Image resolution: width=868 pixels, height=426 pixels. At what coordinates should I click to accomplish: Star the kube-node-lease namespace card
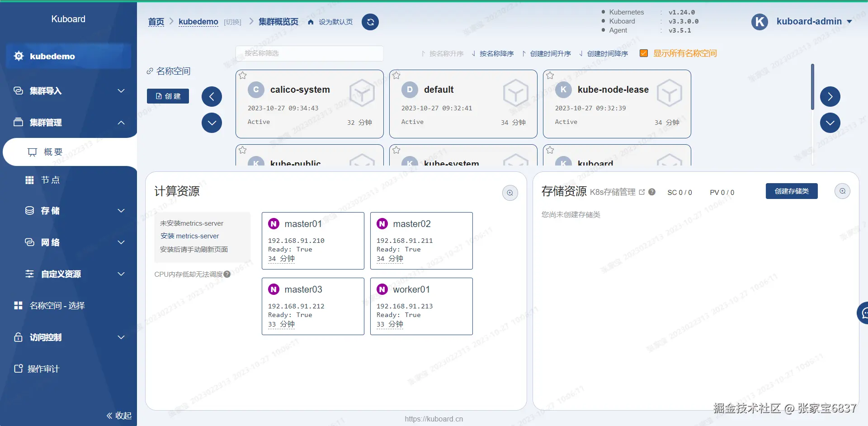[x=550, y=76]
